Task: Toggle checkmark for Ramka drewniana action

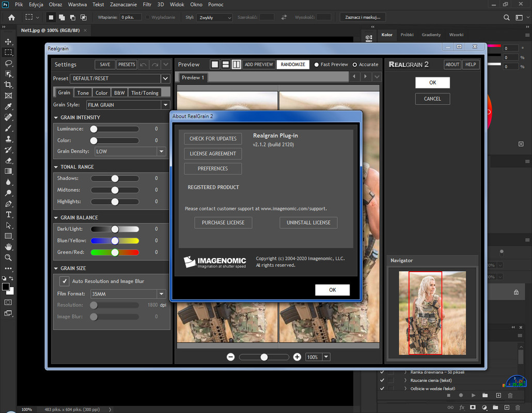Action: 382,372
